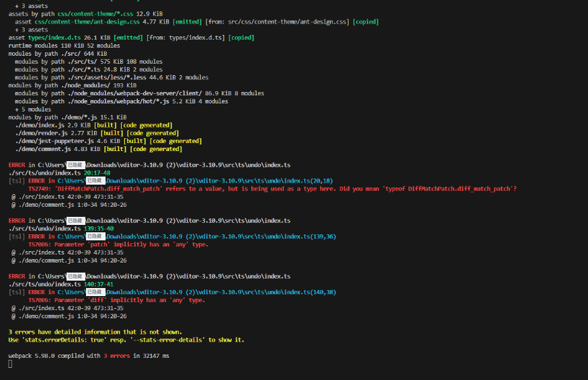This screenshot has height=380, width=588.
Task: Click './demo/index.js 2.9 KiB' line
Action: point(94,125)
